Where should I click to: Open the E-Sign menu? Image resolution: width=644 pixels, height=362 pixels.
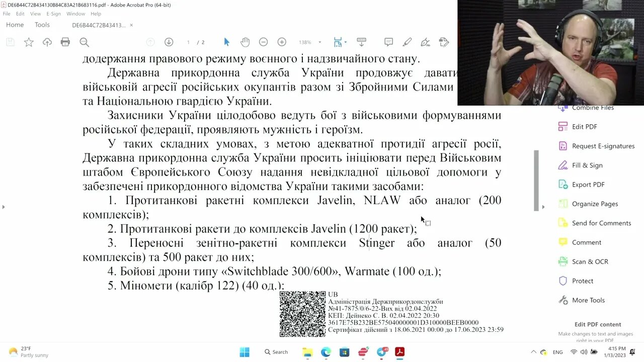(53, 14)
